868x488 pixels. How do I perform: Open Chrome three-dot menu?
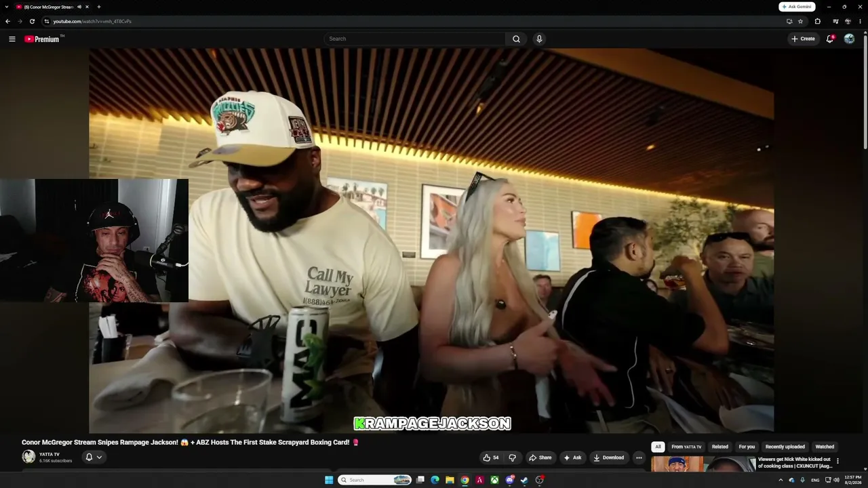coord(860,21)
